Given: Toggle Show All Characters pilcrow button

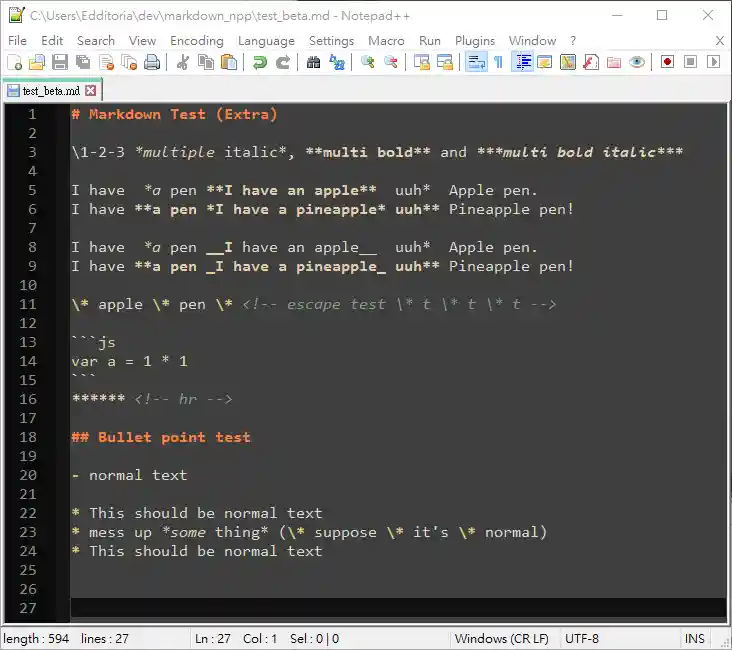Looking at the screenshot, I should tap(499, 62).
